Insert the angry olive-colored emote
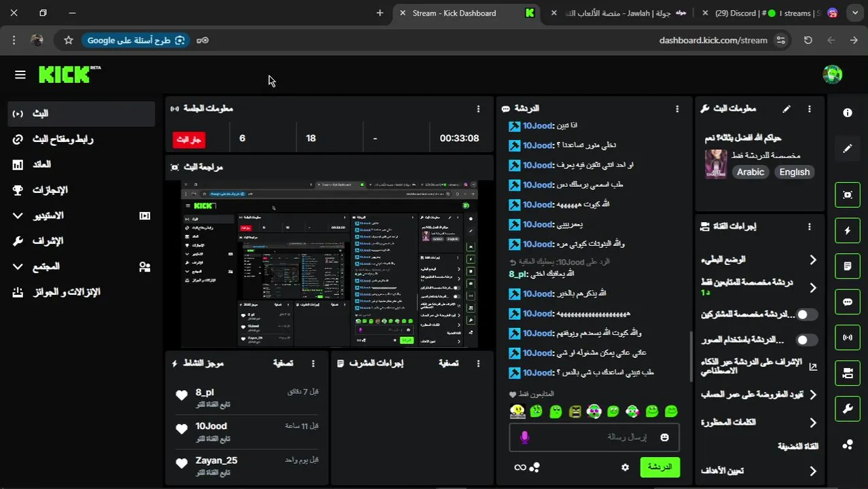 click(575, 411)
